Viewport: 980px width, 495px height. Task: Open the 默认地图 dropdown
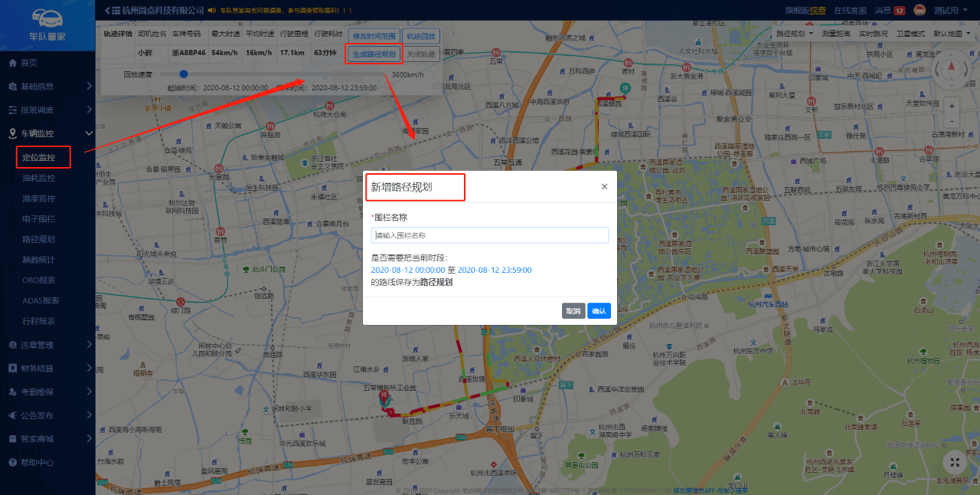(952, 34)
